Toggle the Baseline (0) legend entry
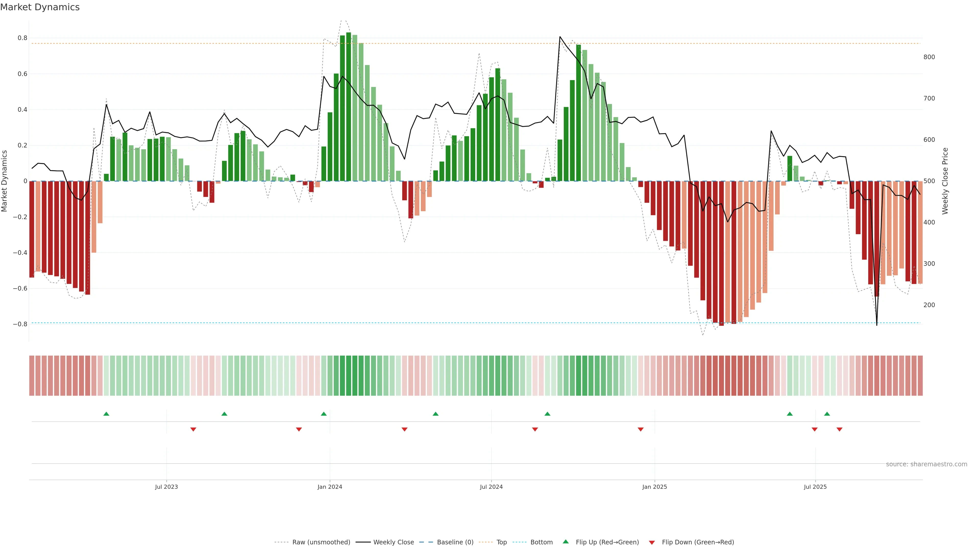Viewport: 980px width, 551px height. (455, 542)
